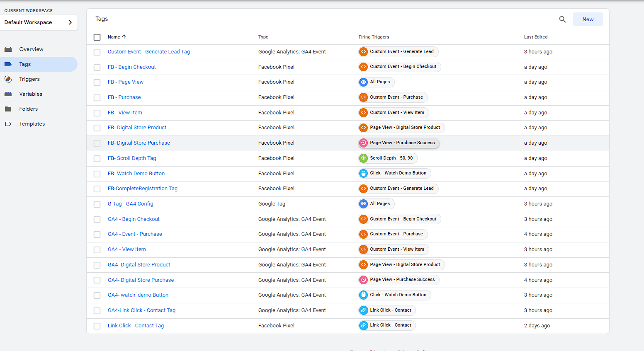Sort by the Name column arrow
The height and width of the screenshot is (351, 644).
(124, 37)
